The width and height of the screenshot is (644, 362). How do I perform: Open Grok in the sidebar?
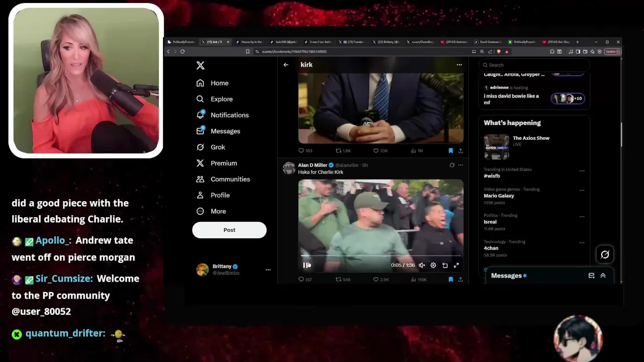tap(211, 147)
